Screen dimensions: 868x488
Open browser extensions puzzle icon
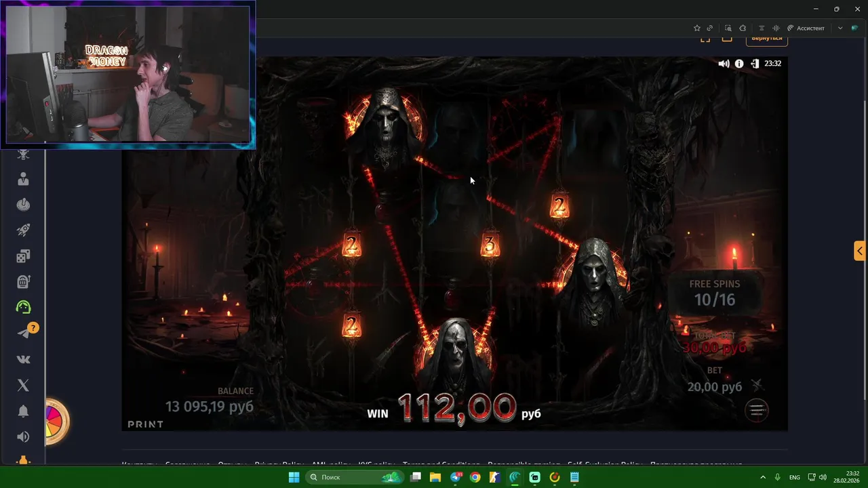pos(743,28)
